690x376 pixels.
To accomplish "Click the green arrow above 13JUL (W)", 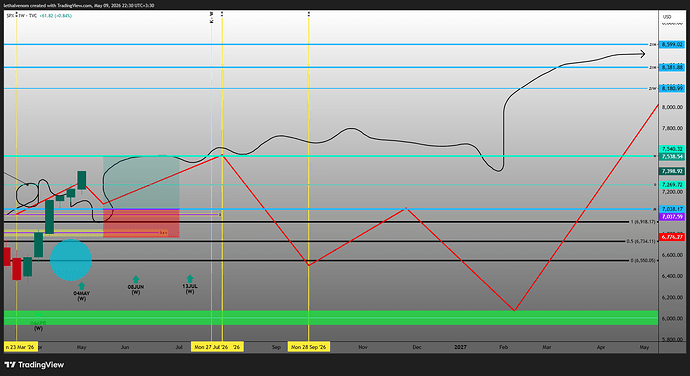I will coord(190,279).
